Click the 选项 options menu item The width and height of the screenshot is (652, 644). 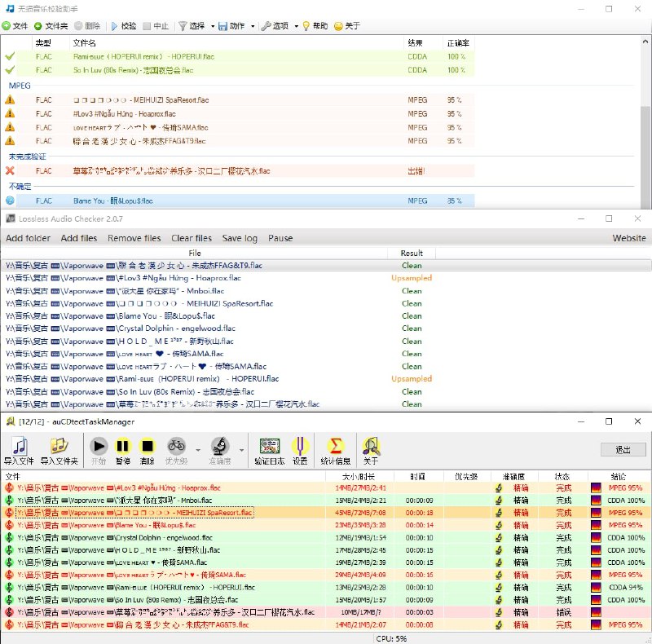(x=277, y=25)
